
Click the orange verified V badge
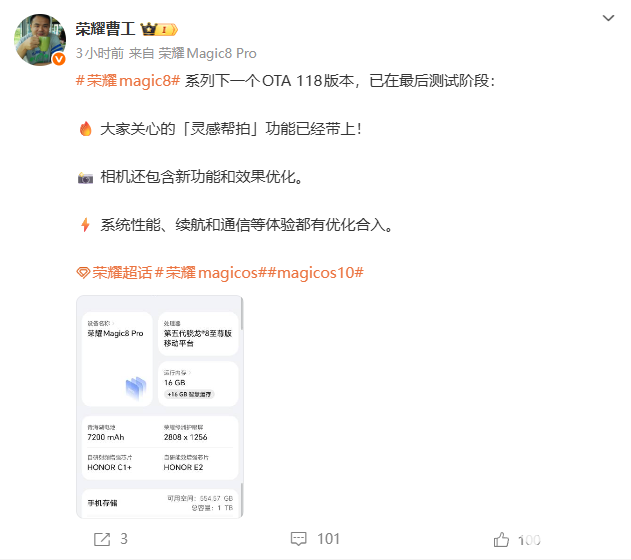pyautogui.click(x=59, y=59)
